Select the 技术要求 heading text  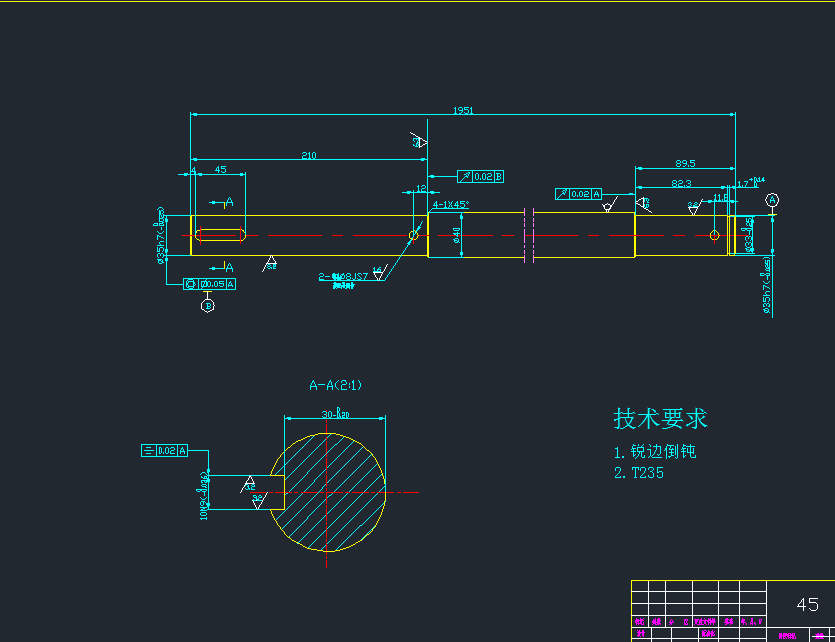point(658,418)
